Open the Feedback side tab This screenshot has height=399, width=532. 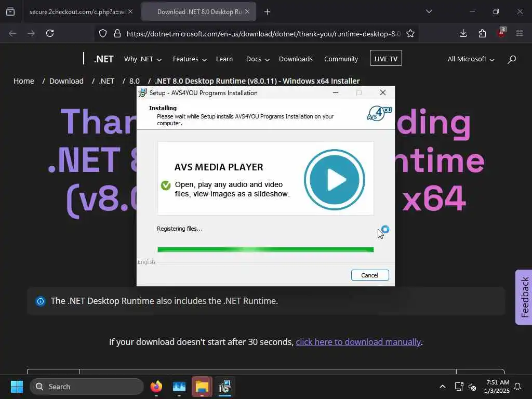pyautogui.click(x=524, y=297)
